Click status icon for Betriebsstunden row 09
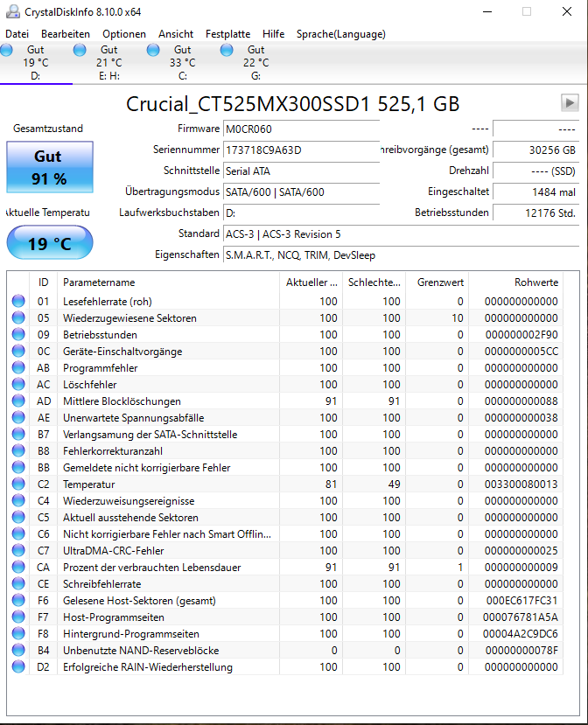Image resolution: width=588 pixels, height=725 pixels. coord(18,334)
